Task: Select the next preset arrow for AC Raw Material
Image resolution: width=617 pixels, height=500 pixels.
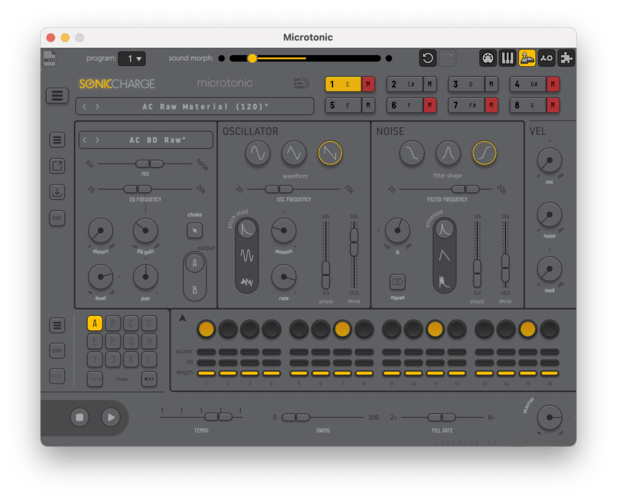Action: pos(97,107)
